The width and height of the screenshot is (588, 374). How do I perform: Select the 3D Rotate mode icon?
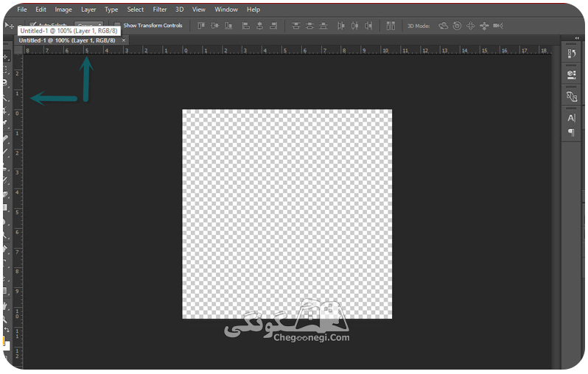click(x=444, y=26)
